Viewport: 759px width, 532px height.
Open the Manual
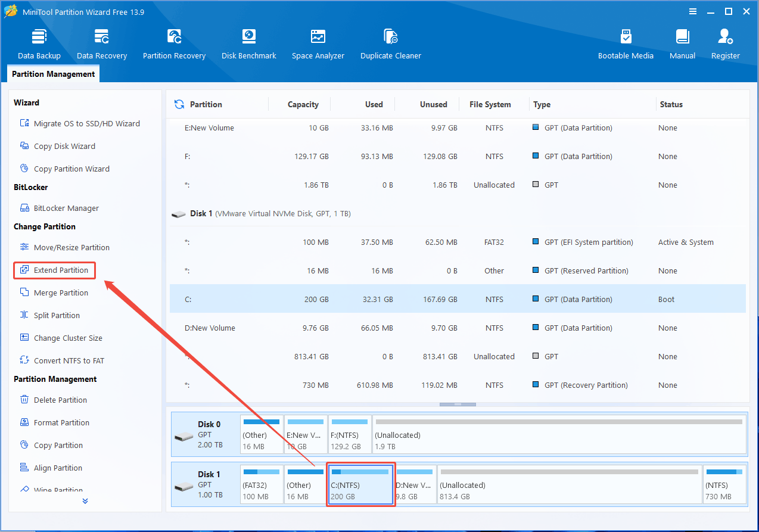pos(682,44)
